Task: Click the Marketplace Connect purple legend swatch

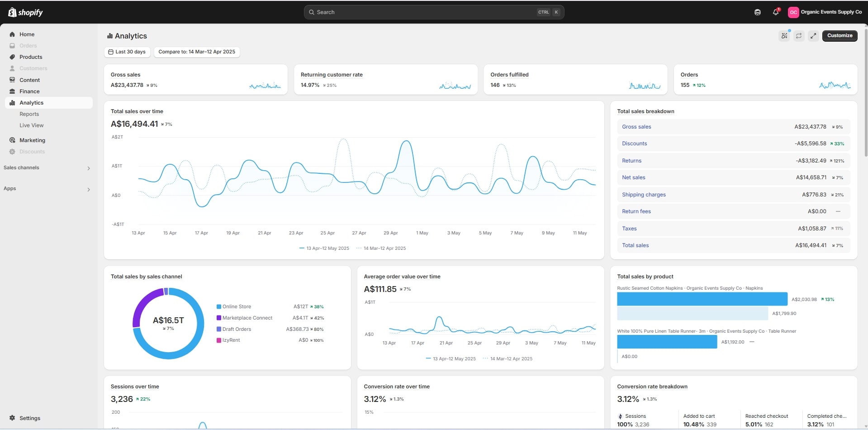Action: [219, 318]
